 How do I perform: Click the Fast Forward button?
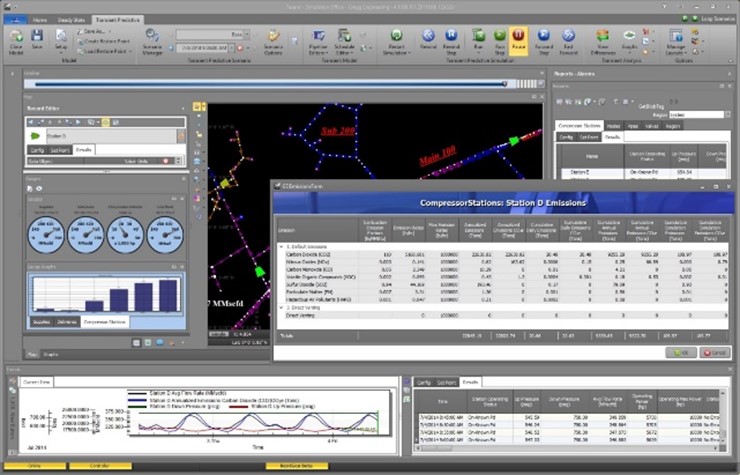pos(568,42)
